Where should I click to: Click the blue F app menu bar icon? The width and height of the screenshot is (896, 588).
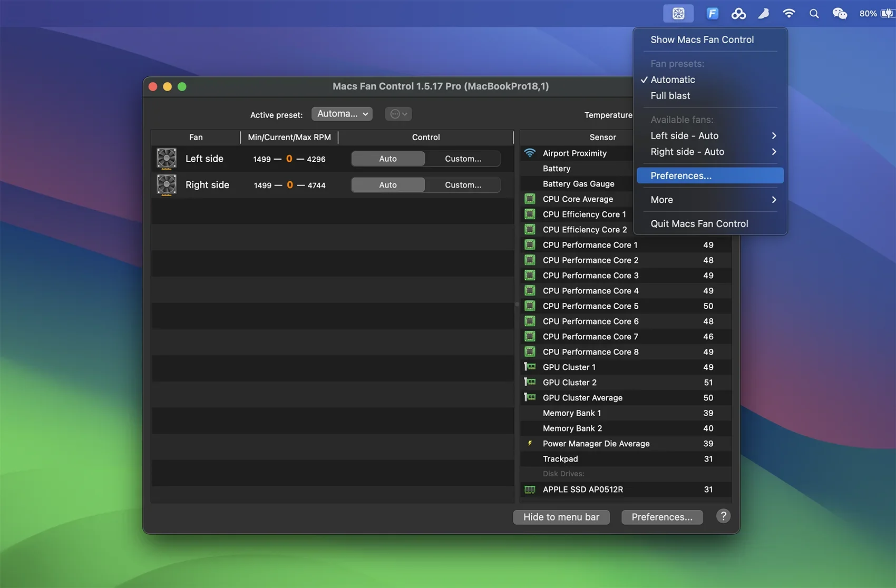[712, 14]
